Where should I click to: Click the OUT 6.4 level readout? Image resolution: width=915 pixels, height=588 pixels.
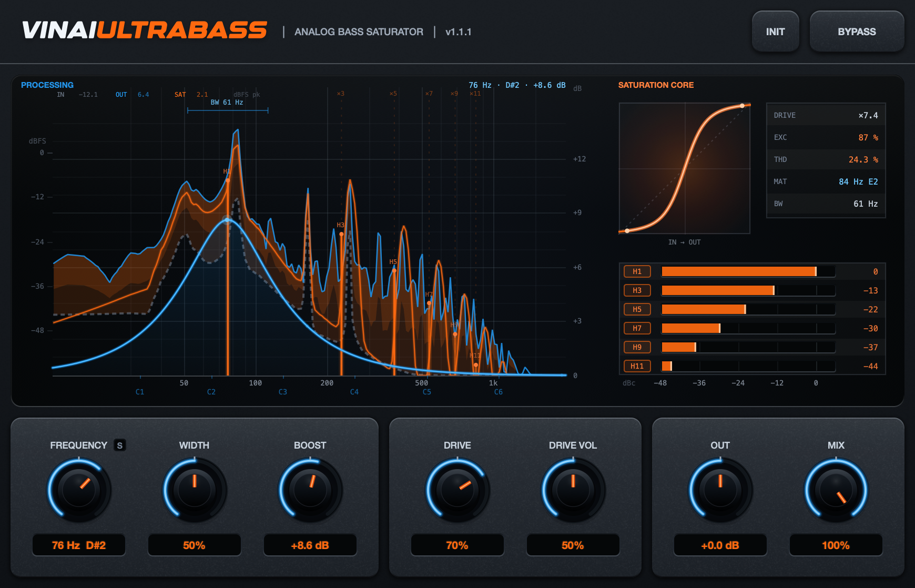tap(133, 95)
